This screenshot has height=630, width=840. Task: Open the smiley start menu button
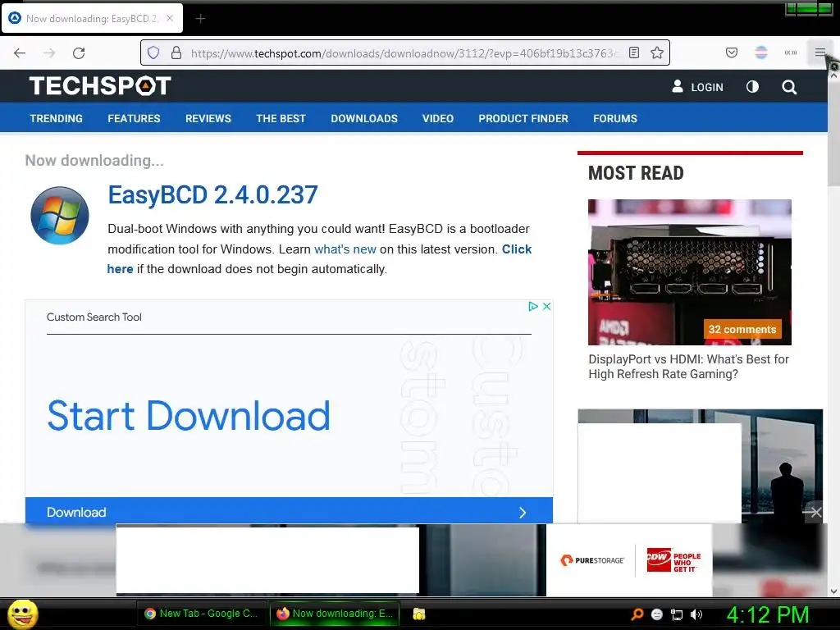point(22,614)
